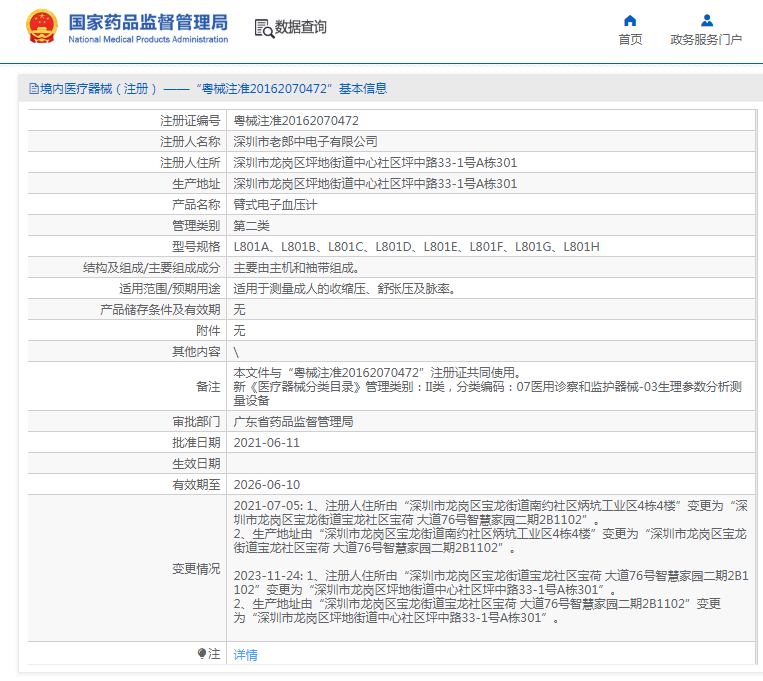Select product name 臂式电子血压计
This screenshot has height=681, width=763.
pos(275,204)
